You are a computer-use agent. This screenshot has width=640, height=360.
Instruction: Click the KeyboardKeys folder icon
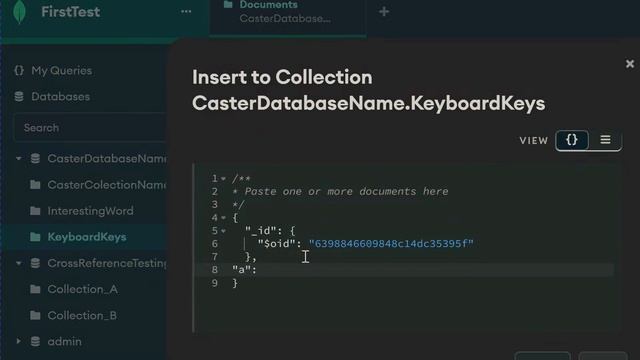(36, 237)
